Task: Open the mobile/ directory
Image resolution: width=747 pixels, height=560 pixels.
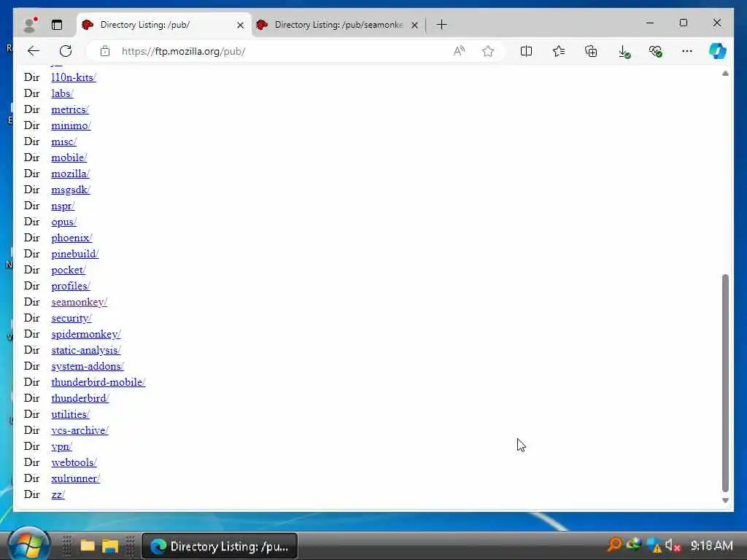Action: coord(69,157)
